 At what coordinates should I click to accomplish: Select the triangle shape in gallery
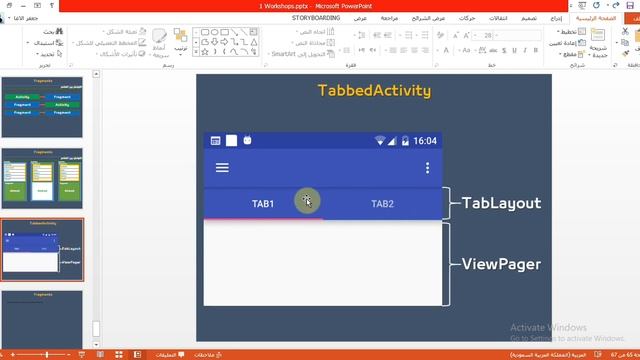pyautogui.click(x=254, y=42)
